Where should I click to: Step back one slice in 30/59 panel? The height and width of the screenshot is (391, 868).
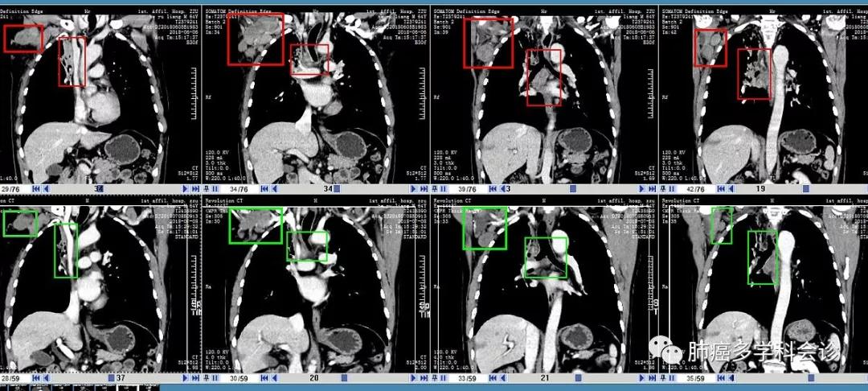275,378
